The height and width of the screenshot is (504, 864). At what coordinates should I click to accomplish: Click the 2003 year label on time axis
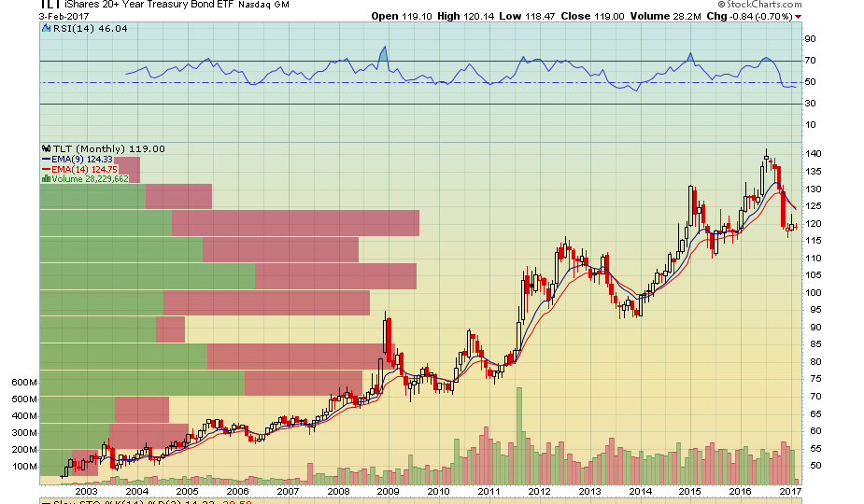pos(86,492)
